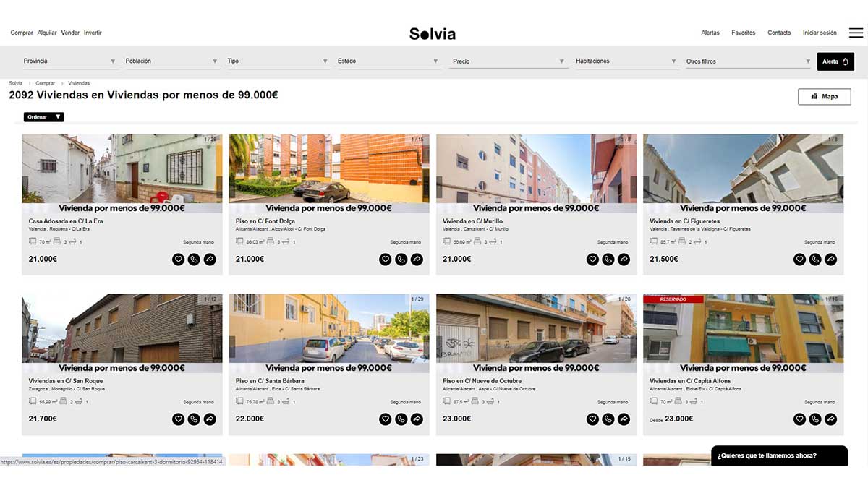
Task: Favorite the Vivienda en C/ Figueretes listing
Action: [799, 259]
